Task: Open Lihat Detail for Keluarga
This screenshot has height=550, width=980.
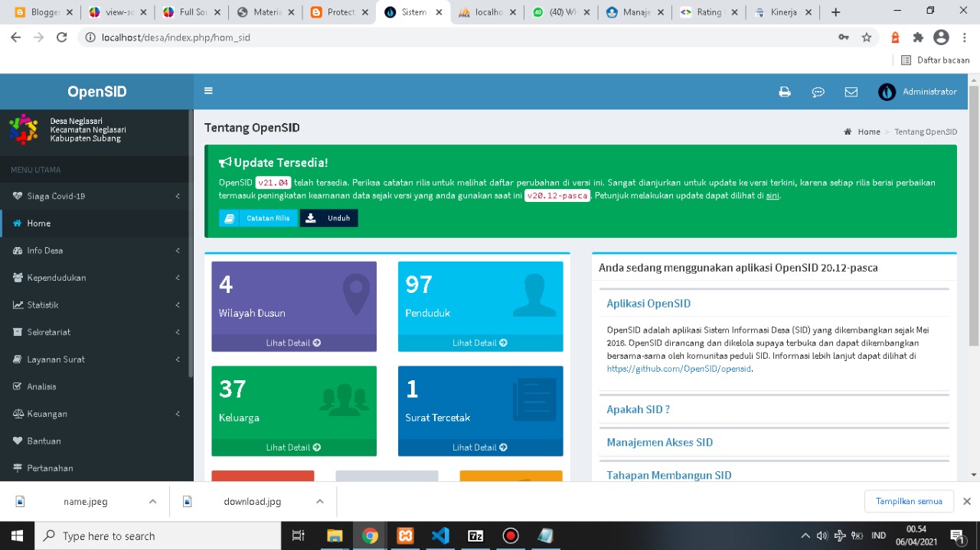Action: tap(294, 447)
